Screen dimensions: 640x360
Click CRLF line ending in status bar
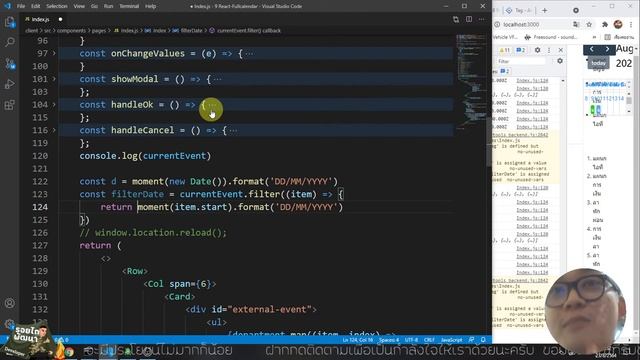pyautogui.click(x=429, y=340)
